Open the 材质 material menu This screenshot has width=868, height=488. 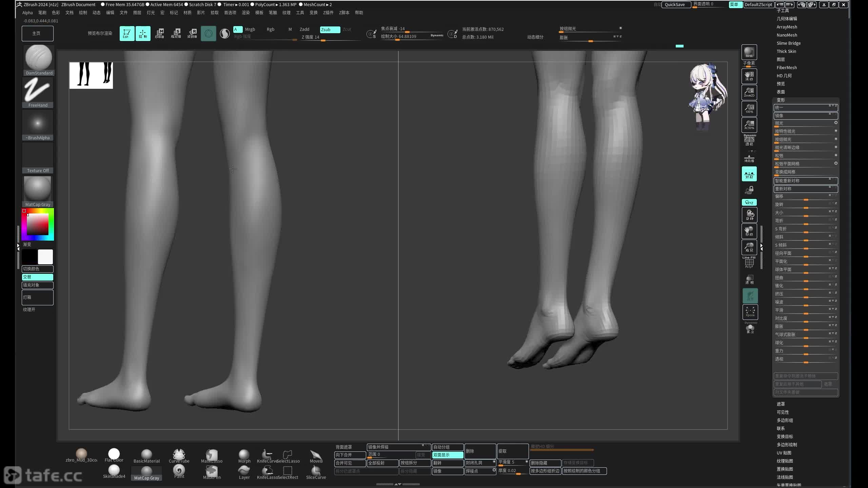pos(188,13)
